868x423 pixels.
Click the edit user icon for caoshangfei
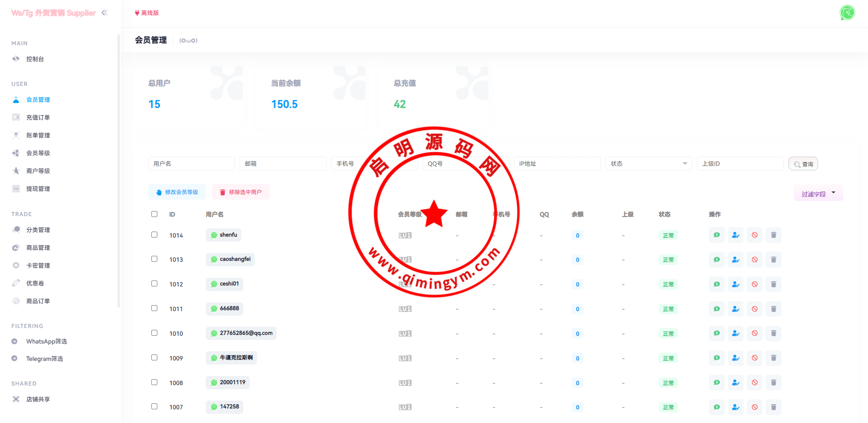click(735, 260)
